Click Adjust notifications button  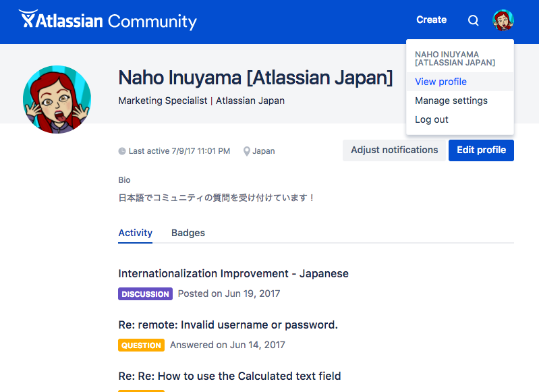[394, 150]
